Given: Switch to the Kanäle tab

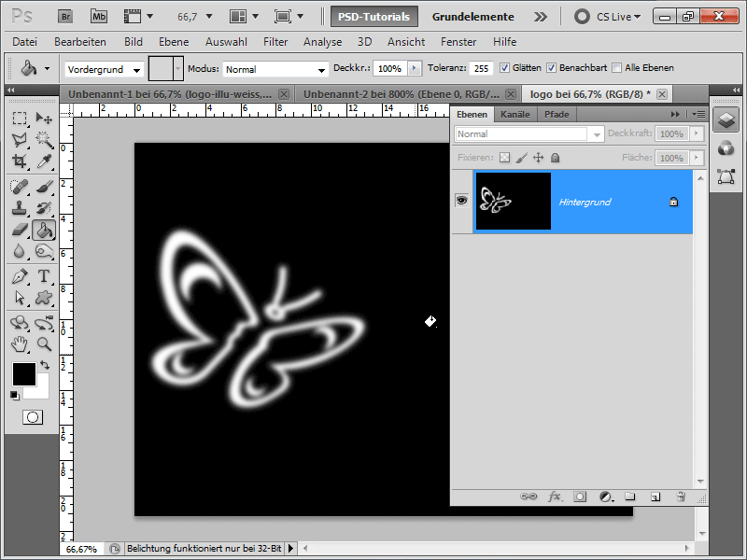Looking at the screenshot, I should click(x=515, y=114).
